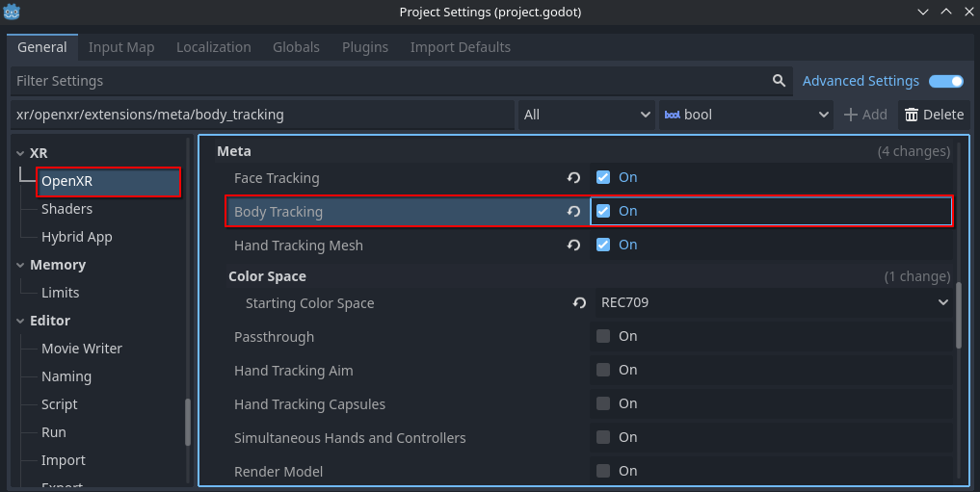980x492 pixels.
Task: Select Naming under Editor
Action: click(66, 376)
